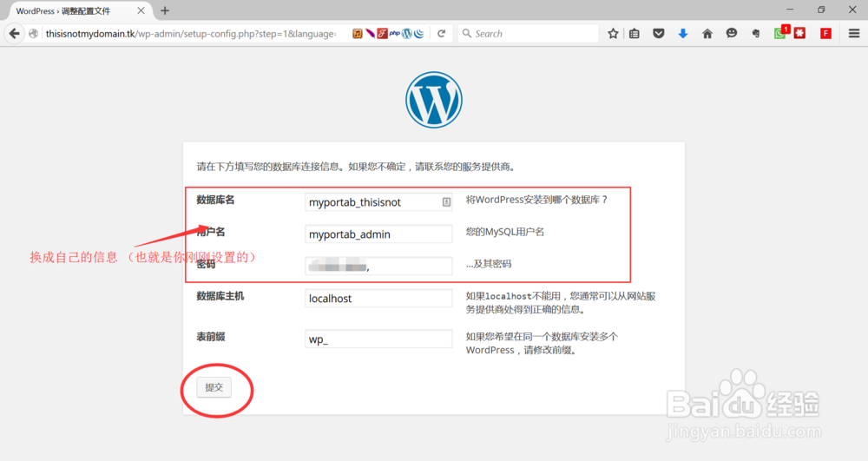This screenshot has height=461, width=868.
Task: Click the WordPress logo
Action: [434, 100]
